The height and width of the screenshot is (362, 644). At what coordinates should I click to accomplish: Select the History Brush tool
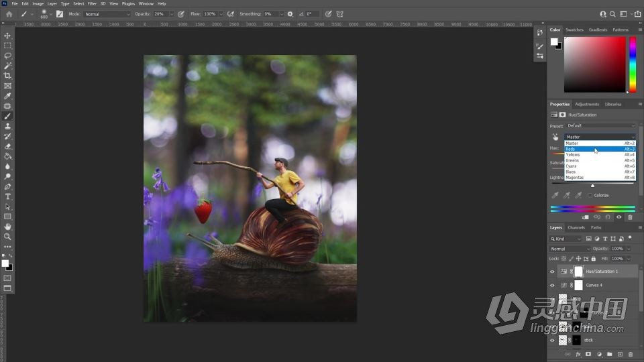coord(7,136)
